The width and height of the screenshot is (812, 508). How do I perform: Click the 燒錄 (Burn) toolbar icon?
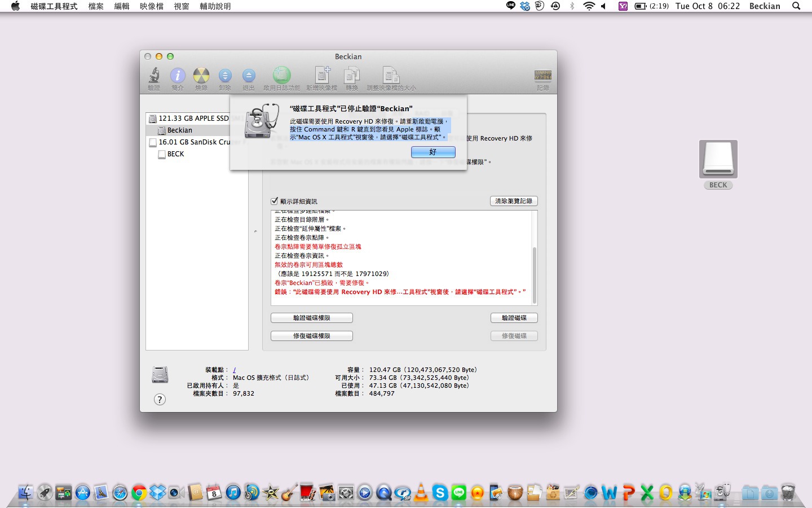tap(201, 78)
